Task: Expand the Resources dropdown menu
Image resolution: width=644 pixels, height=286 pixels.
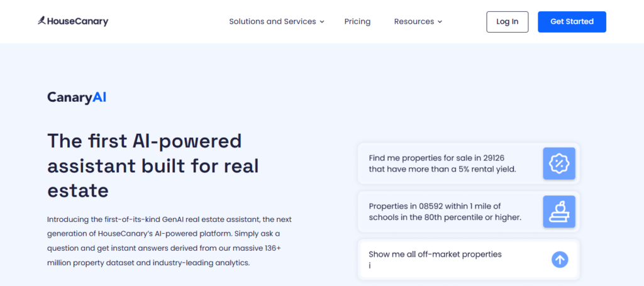Action: click(418, 22)
